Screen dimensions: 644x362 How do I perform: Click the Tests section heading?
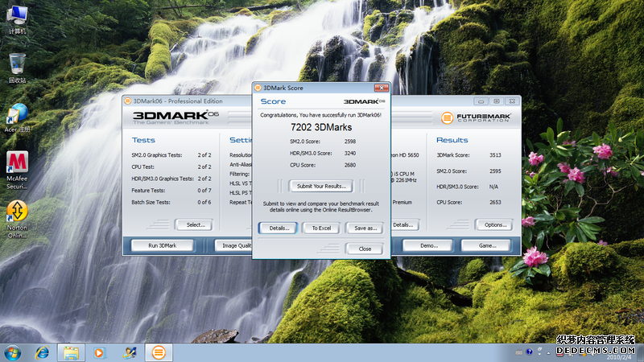(x=143, y=140)
